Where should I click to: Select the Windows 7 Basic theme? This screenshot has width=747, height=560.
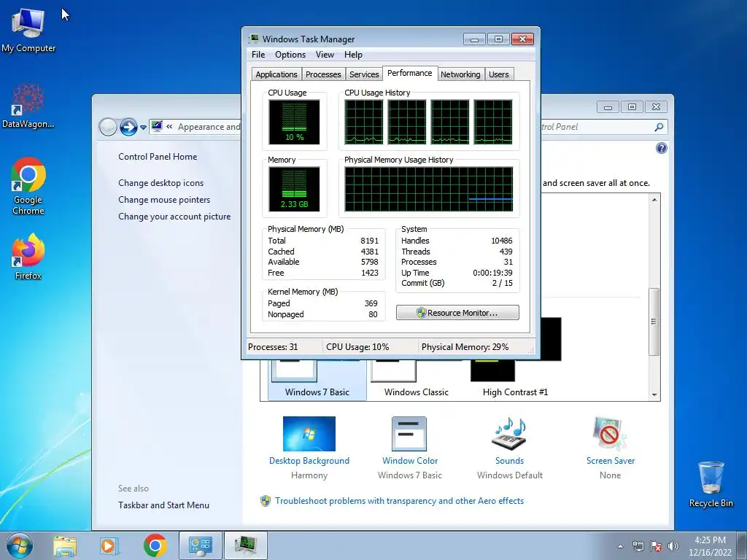[x=317, y=380]
